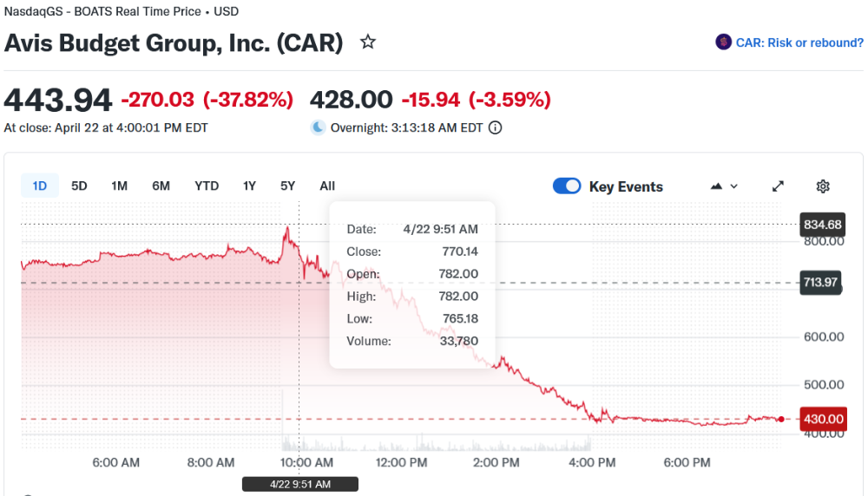Add CAR to watchlist with star icon
This screenshot has height=496, width=868.
coord(368,42)
